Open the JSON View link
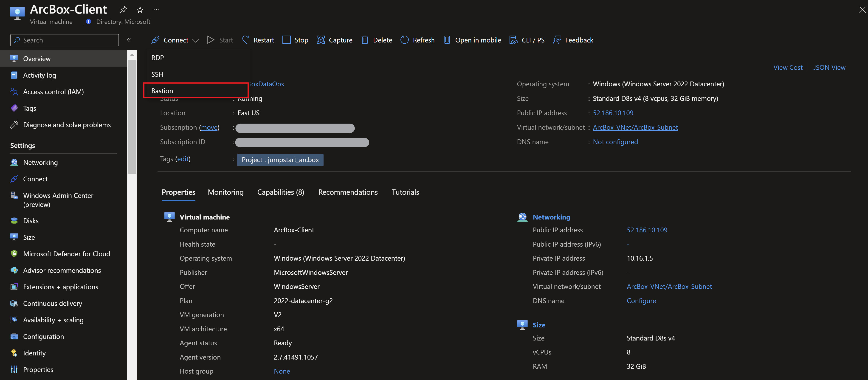 pyautogui.click(x=829, y=67)
